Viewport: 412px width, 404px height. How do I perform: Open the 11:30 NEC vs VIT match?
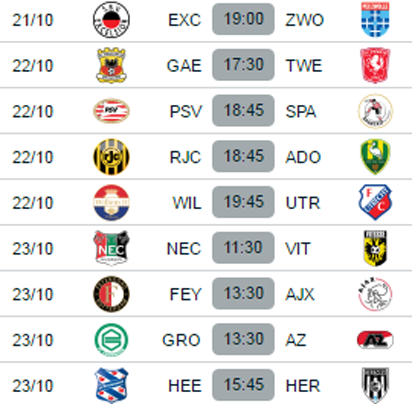(243, 248)
